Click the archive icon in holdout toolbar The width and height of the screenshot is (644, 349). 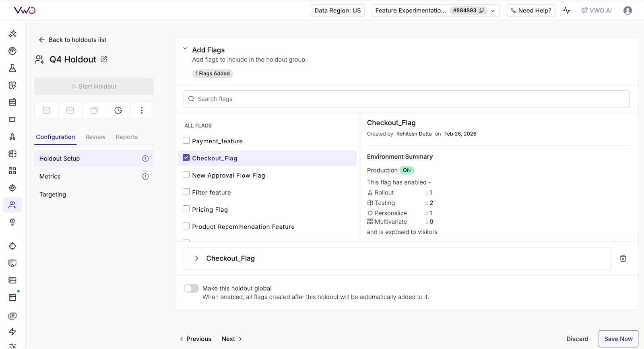[46, 110]
